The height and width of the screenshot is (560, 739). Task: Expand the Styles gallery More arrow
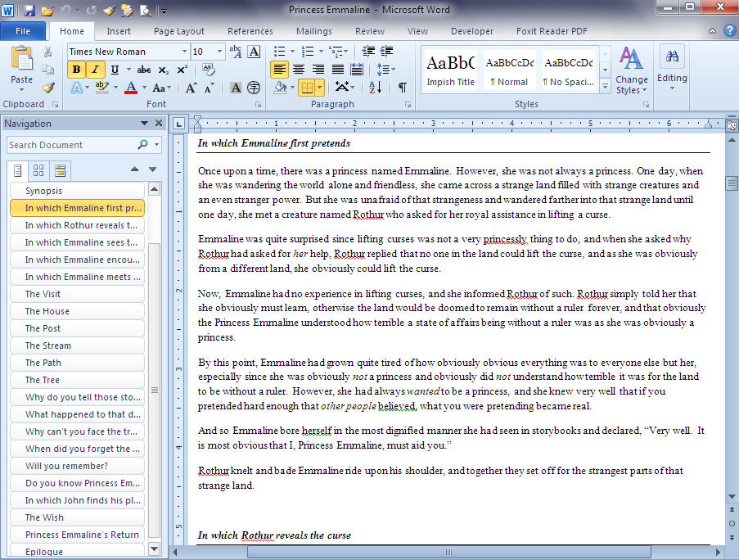click(605, 87)
